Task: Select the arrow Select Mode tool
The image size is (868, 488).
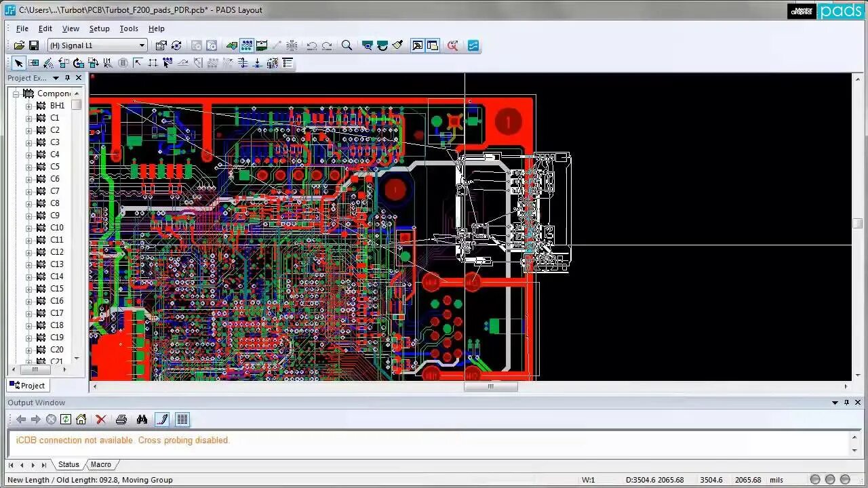Action: (x=18, y=63)
